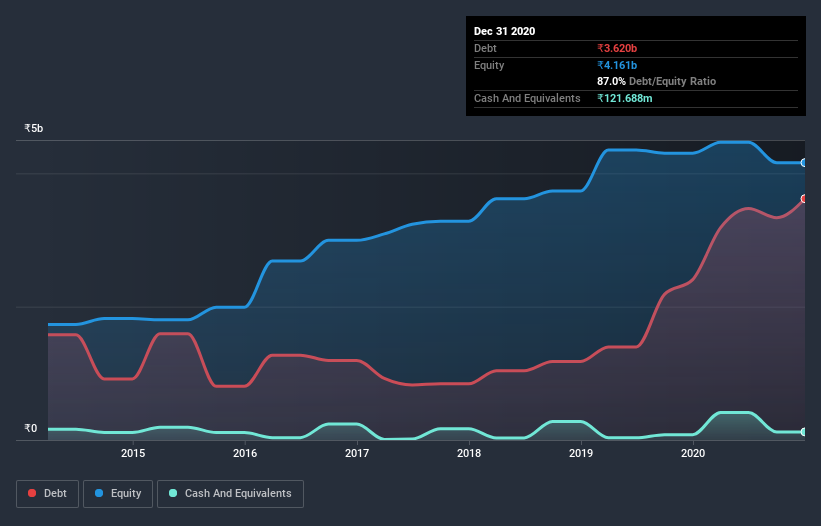Click the 2018 axis label

coord(469,453)
